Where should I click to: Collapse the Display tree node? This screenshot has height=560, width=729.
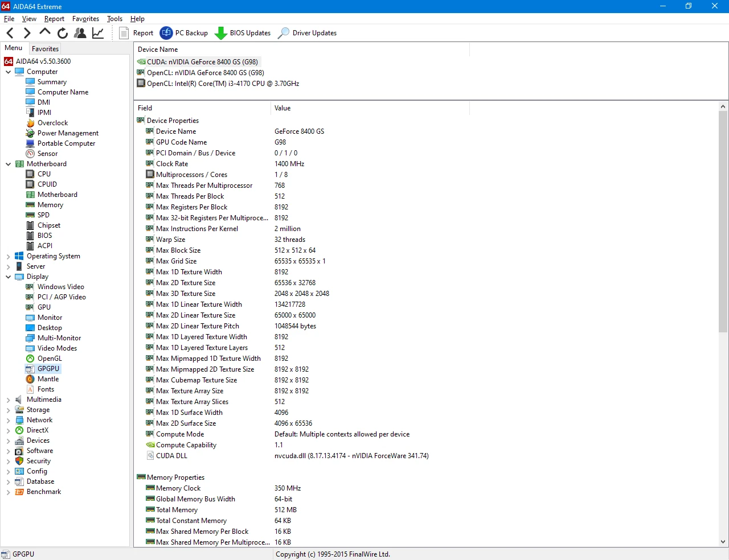point(8,277)
